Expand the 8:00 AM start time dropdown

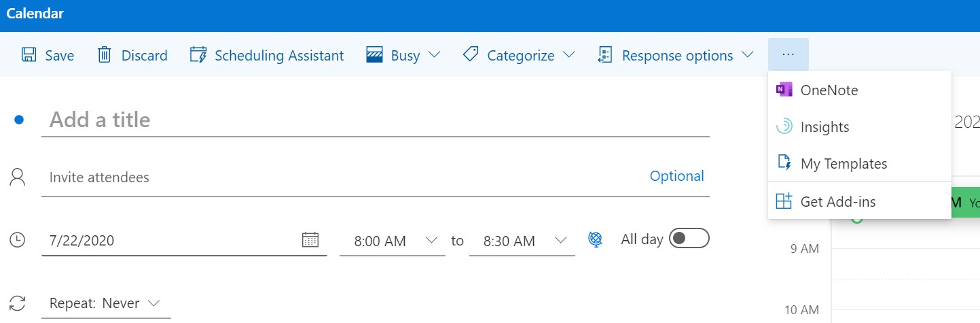click(431, 240)
